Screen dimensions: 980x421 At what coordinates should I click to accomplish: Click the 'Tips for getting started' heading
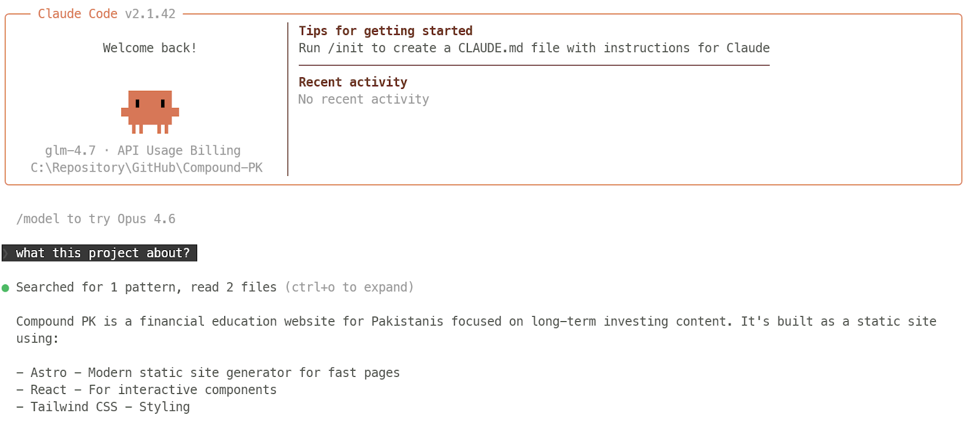click(x=385, y=31)
